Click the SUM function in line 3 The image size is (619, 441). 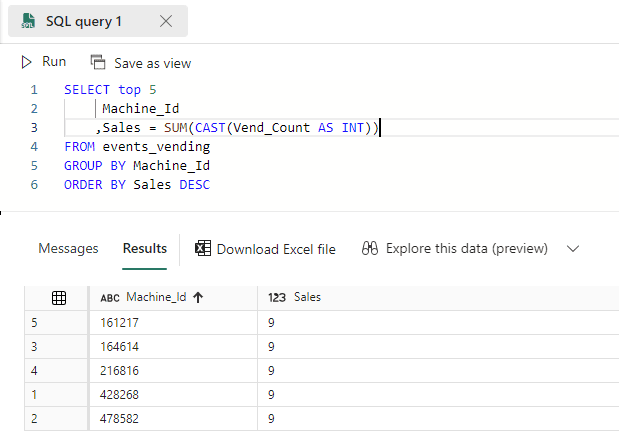tap(176, 128)
